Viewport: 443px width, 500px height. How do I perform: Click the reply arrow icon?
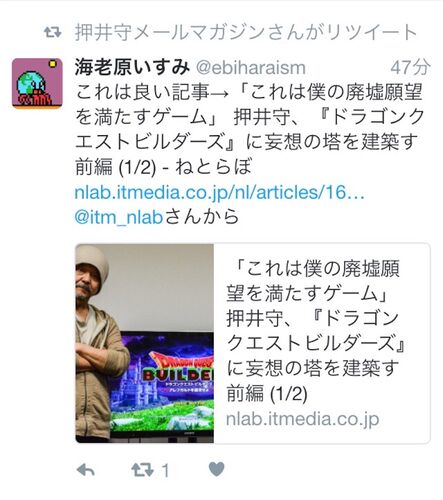(86, 470)
